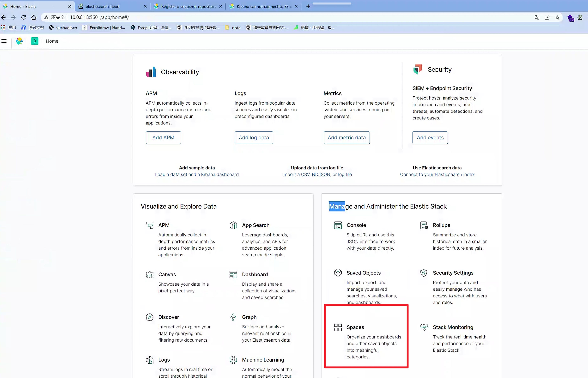Open the green D space avatar
This screenshot has height=378, width=588.
click(34, 41)
